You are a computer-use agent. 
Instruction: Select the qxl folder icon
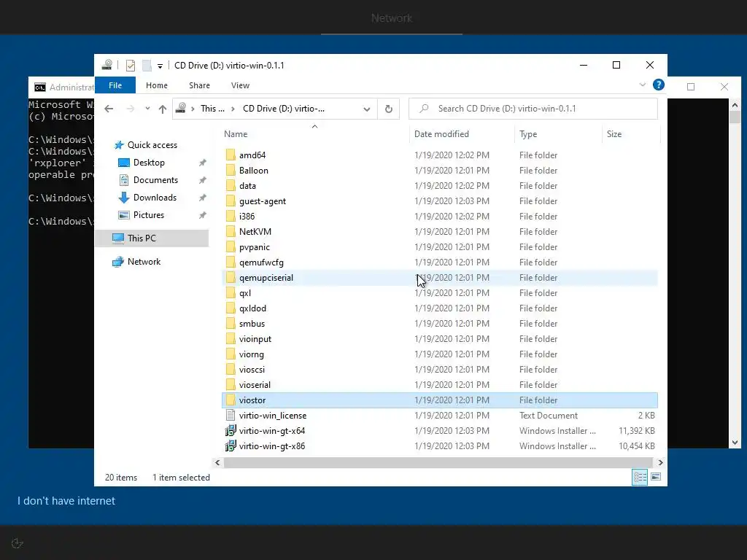click(x=231, y=293)
